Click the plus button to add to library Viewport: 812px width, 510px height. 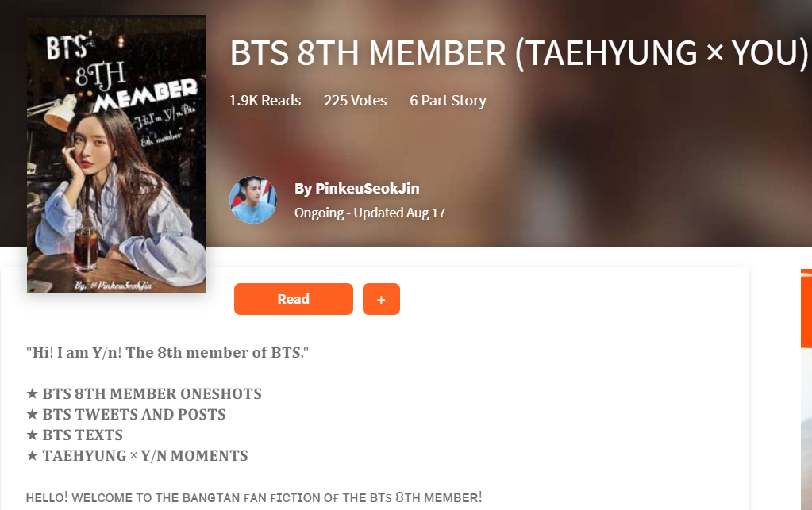click(x=381, y=299)
